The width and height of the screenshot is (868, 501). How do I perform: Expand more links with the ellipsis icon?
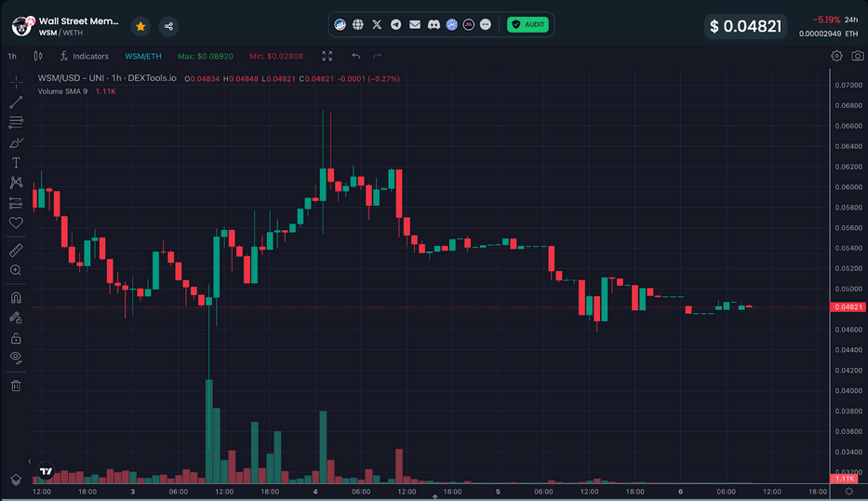click(486, 24)
